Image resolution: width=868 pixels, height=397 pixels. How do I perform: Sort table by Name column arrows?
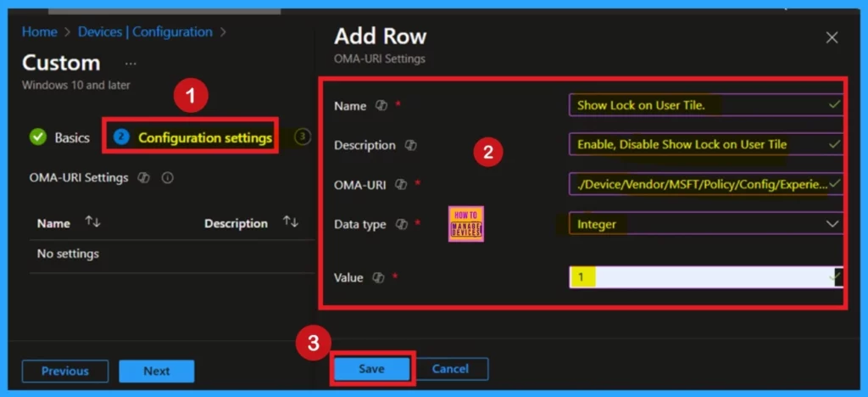click(92, 222)
